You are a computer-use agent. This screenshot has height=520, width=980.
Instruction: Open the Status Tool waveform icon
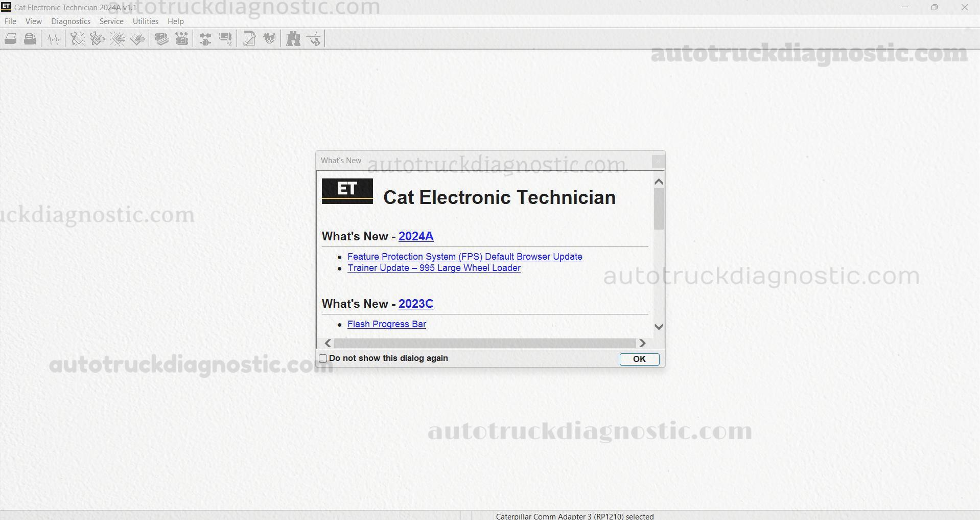coord(54,39)
